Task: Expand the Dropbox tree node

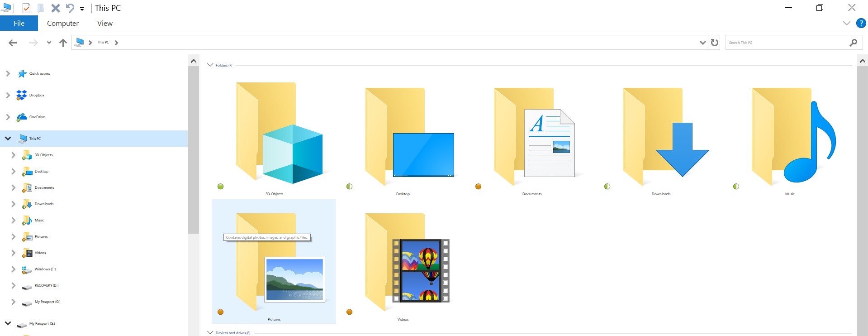Action: point(8,95)
